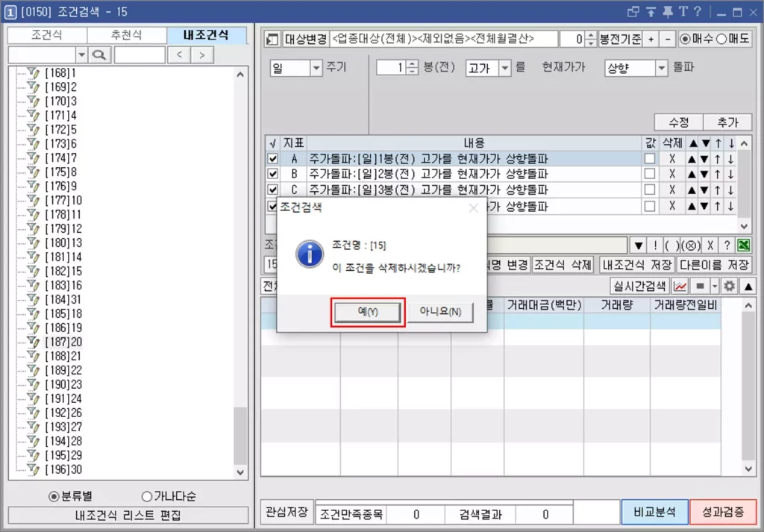This screenshot has width=764, height=532.
Task: Click the plus button next to 봉전기준
Action: coord(651,39)
